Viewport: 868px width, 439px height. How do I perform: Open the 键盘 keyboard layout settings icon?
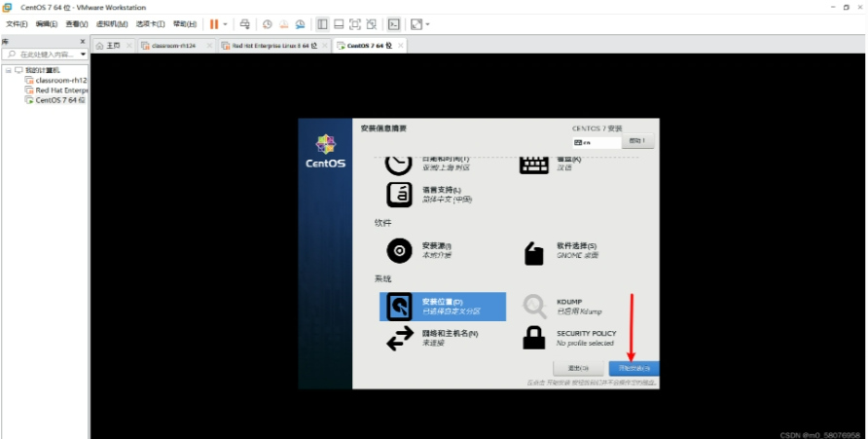[x=533, y=165]
